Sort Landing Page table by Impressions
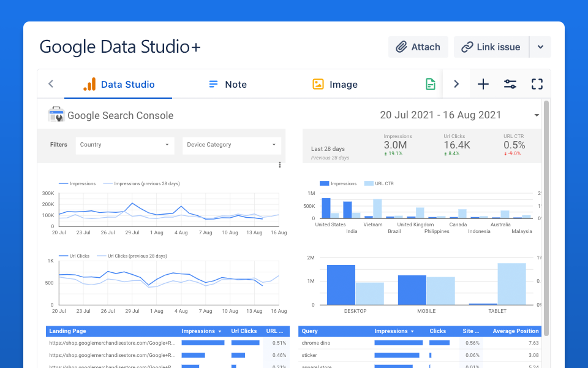 point(202,331)
